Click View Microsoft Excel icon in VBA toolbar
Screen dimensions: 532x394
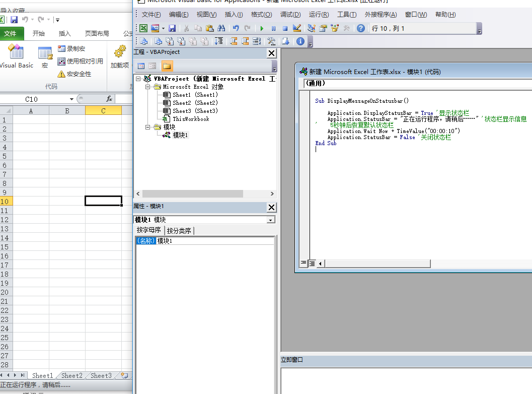point(143,29)
